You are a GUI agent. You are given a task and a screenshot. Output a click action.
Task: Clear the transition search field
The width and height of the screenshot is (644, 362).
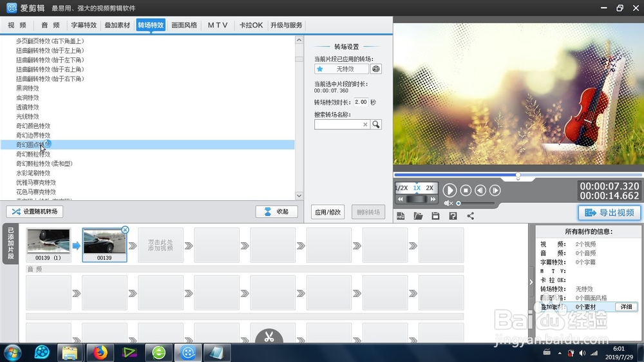pyautogui.click(x=365, y=124)
